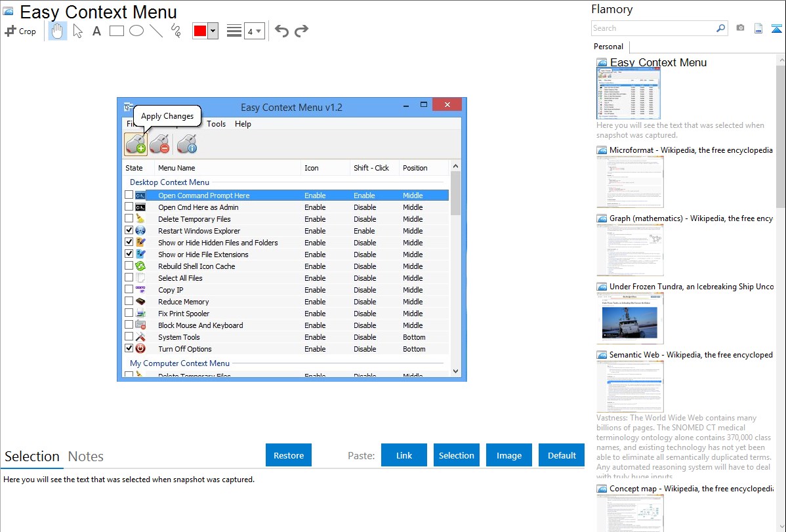This screenshot has width=786, height=532.
Task: Expand the line width dropdown
Action: tap(259, 31)
